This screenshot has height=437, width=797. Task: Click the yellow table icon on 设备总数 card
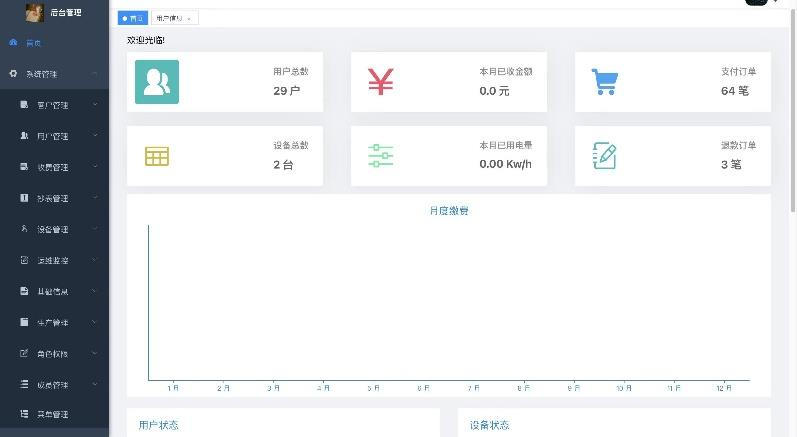[x=157, y=156]
